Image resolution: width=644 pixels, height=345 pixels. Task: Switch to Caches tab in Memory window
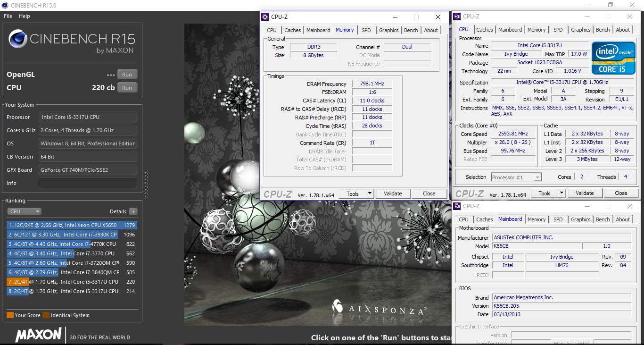(x=293, y=30)
